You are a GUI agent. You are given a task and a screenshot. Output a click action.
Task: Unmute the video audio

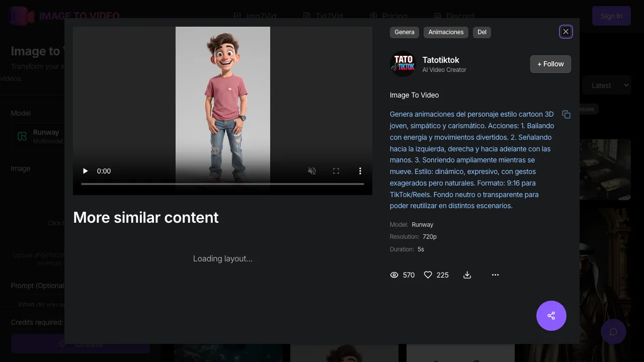pyautogui.click(x=312, y=171)
